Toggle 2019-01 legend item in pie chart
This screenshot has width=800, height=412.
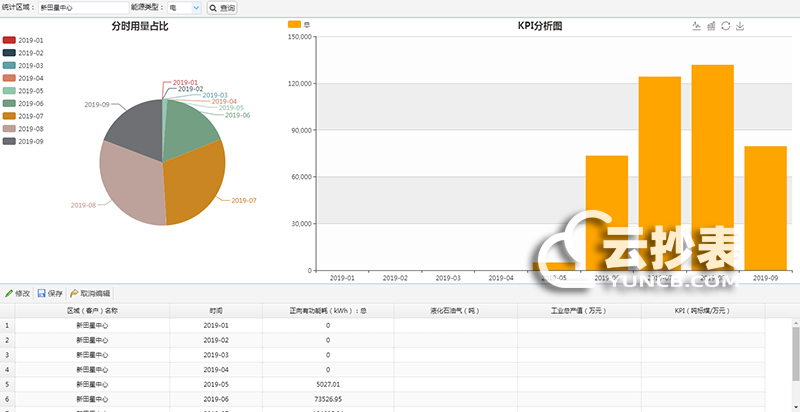(23, 40)
